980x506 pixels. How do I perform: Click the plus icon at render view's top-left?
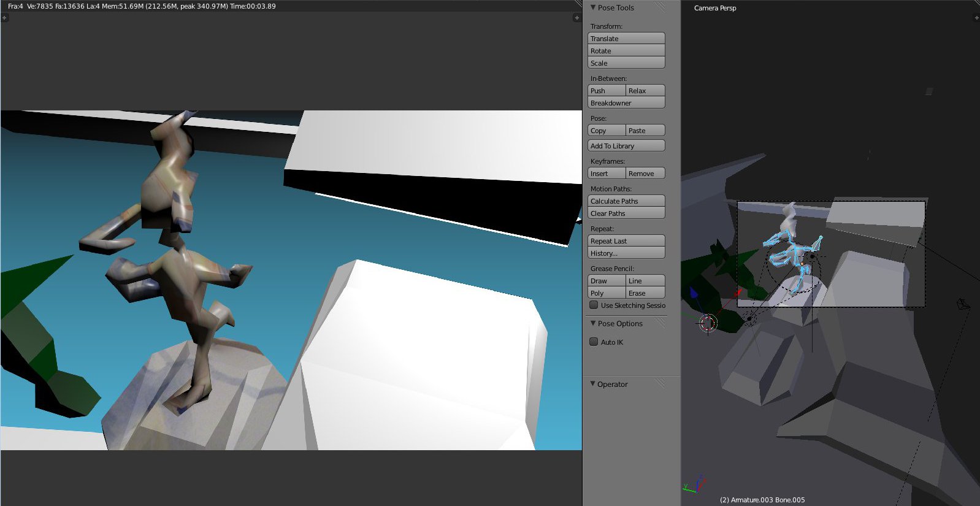click(4, 18)
